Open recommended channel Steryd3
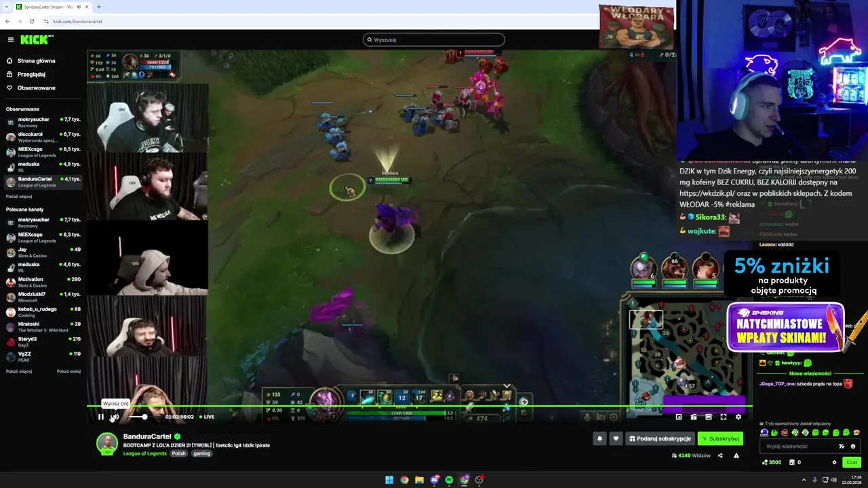868x488 pixels. click(43, 342)
